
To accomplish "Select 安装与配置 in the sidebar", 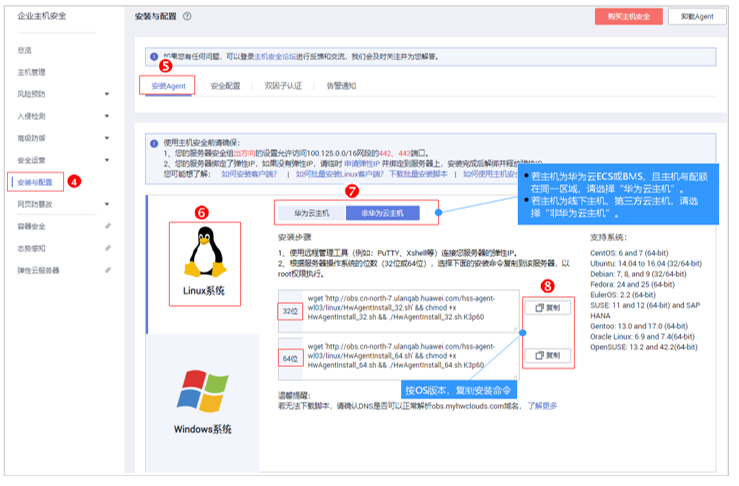I will [x=35, y=182].
